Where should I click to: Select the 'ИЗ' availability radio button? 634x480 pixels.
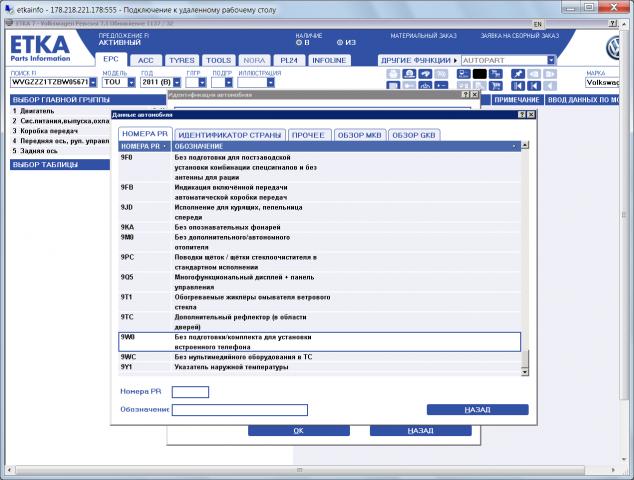click(340, 42)
